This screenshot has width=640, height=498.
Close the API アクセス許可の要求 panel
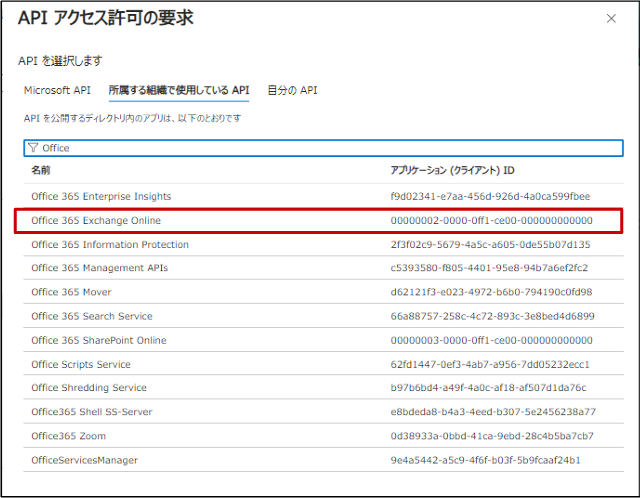tap(611, 18)
